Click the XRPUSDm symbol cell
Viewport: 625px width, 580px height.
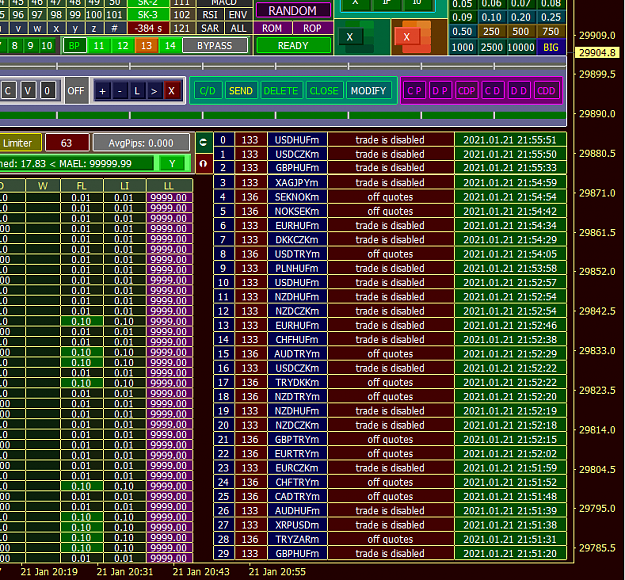[x=297, y=525]
